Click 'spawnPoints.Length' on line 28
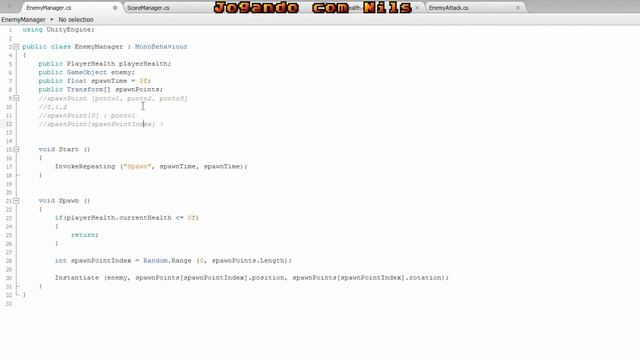The width and height of the screenshot is (640, 360). click(248, 261)
